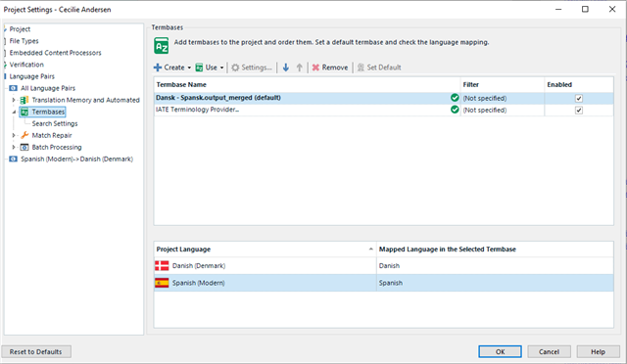Open Project node in settings tree
Viewport: 627px width, 364px height.
20,29
